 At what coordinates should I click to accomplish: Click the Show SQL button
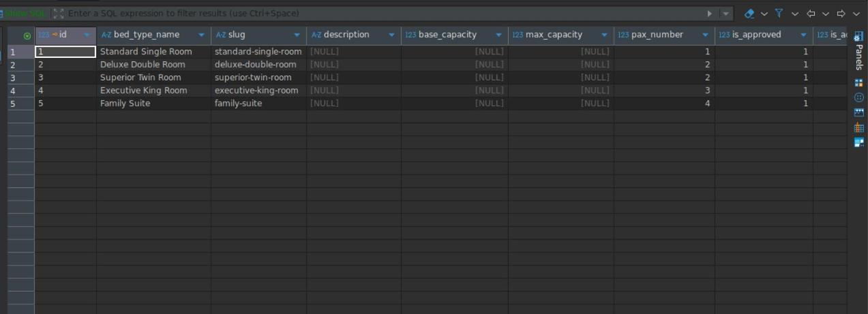click(25, 14)
